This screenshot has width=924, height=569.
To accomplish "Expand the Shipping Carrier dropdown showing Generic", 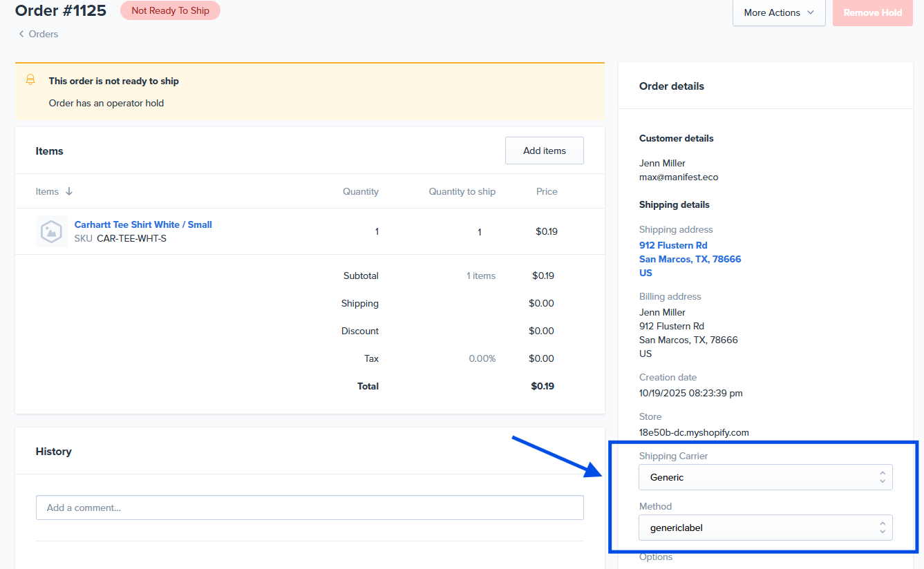I will pyautogui.click(x=765, y=477).
